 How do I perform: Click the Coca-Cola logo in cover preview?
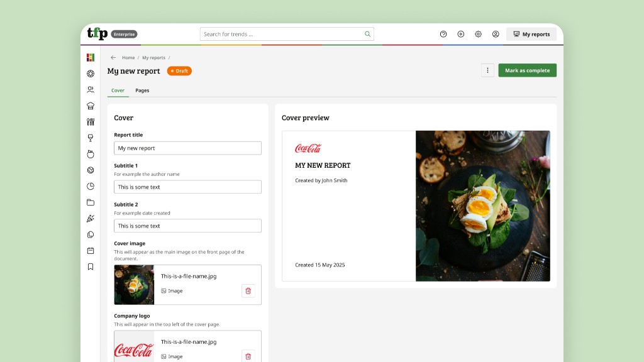pyautogui.click(x=308, y=148)
